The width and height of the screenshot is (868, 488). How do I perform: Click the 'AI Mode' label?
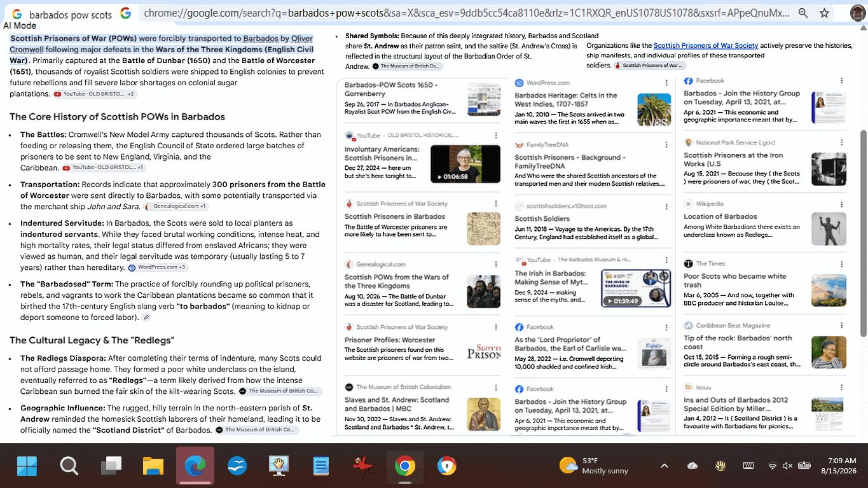click(20, 26)
